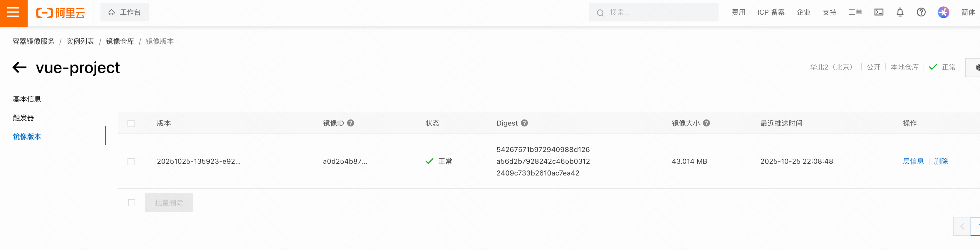Image resolution: width=980 pixels, height=250 pixels.
Task: Click the help icon next to 镜像大小
Action: [707, 123]
